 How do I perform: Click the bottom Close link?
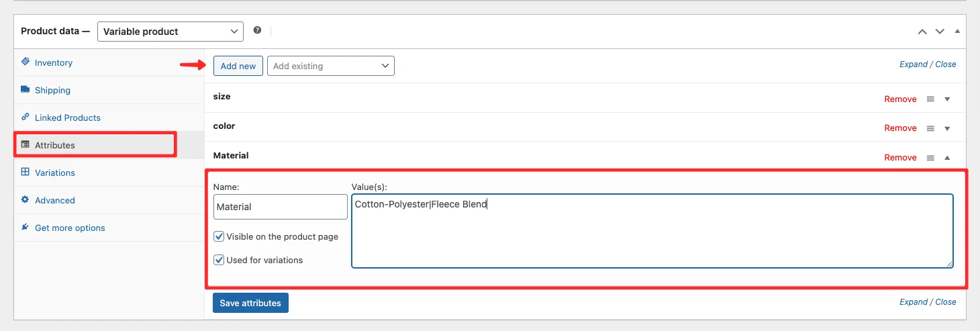point(946,302)
